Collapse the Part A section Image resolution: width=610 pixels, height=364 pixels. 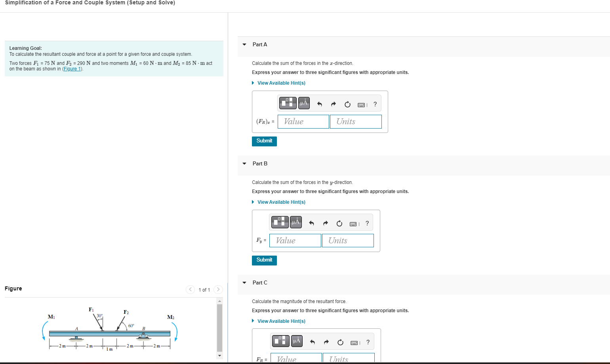pos(244,44)
